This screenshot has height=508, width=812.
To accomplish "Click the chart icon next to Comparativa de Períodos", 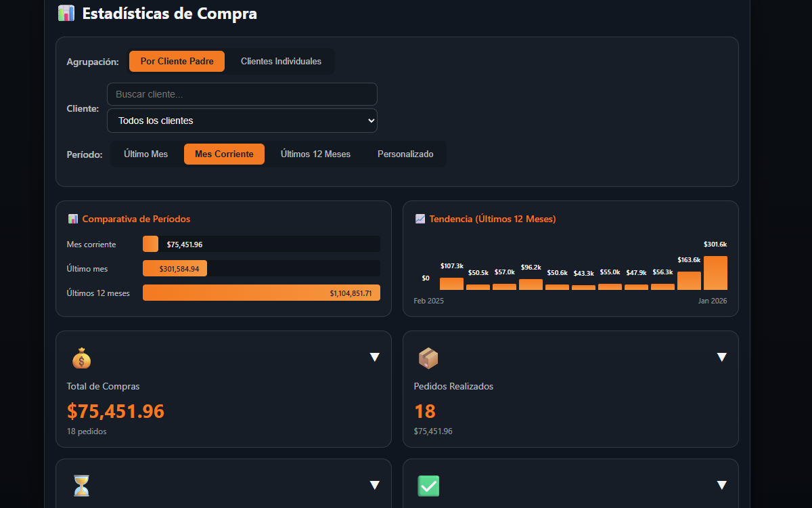I will (x=73, y=219).
